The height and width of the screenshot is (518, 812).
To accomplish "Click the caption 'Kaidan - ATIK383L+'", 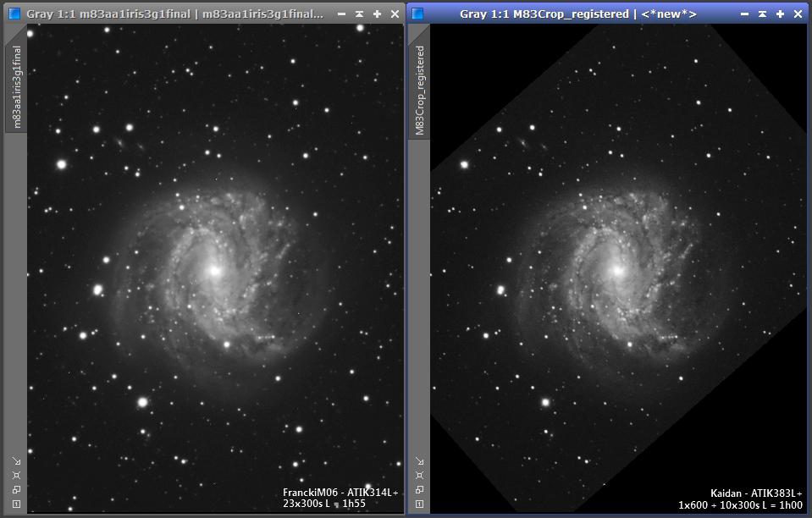I will click(x=756, y=493).
